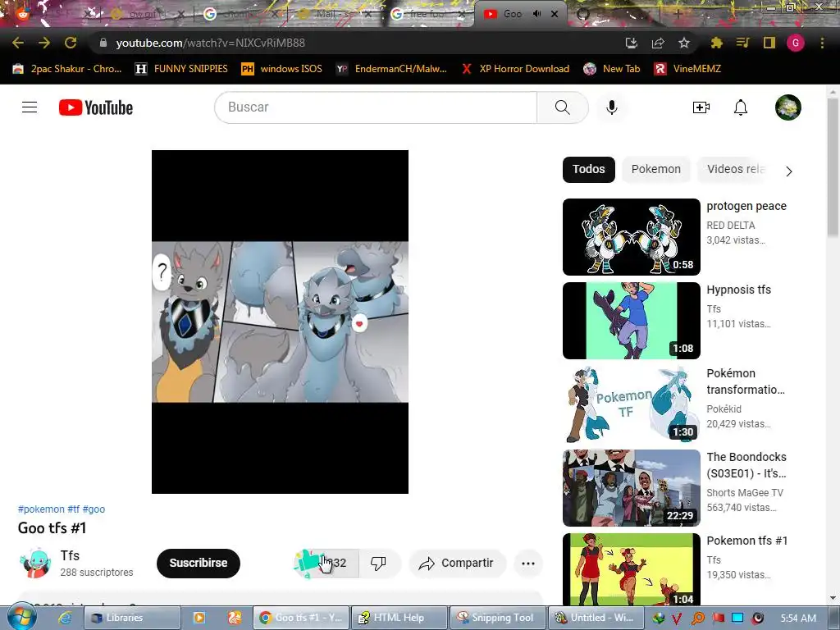This screenshot has width=840, height=630.
Task: Go to YouTube home via logo
Action: 96,107
